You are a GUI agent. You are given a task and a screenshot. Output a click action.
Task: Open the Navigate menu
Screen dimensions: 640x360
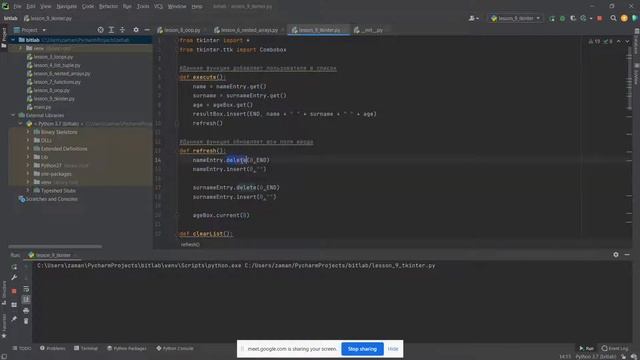pos(66,7)
